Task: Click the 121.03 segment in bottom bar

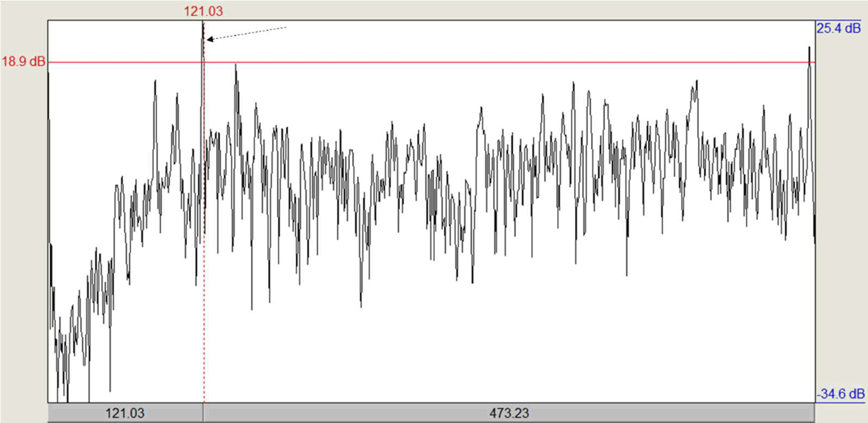Action: point(125,413)
